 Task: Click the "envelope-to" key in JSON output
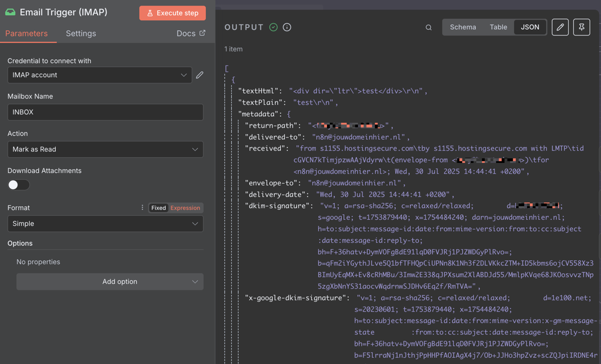(271, 183)
